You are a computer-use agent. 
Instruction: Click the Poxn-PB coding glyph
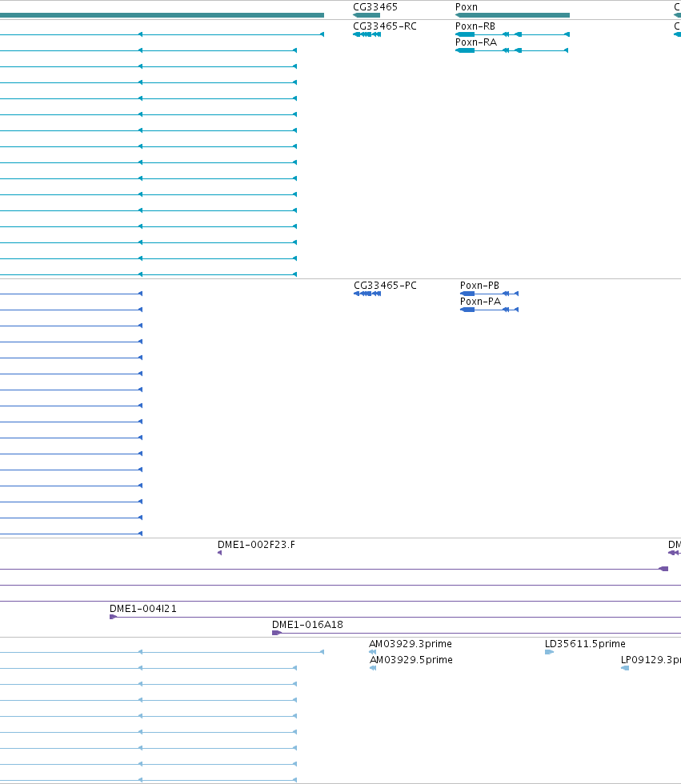[489, 294]
